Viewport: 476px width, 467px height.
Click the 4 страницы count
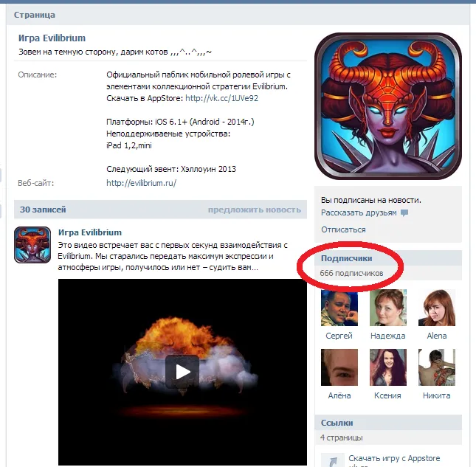[x=342, y=437]
